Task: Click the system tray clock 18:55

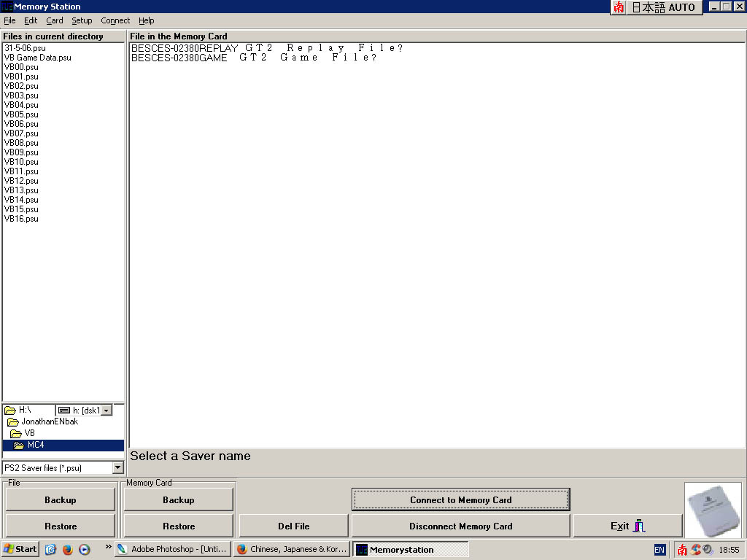Action: [x=729, y=550]
